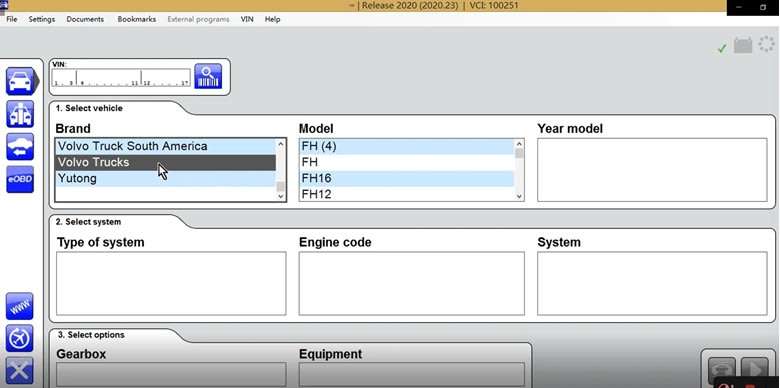The height and width of the screenshot is (388, 780).
Task: Click the vehicle comparison sidebar icon
Action: tap(20, 147)
